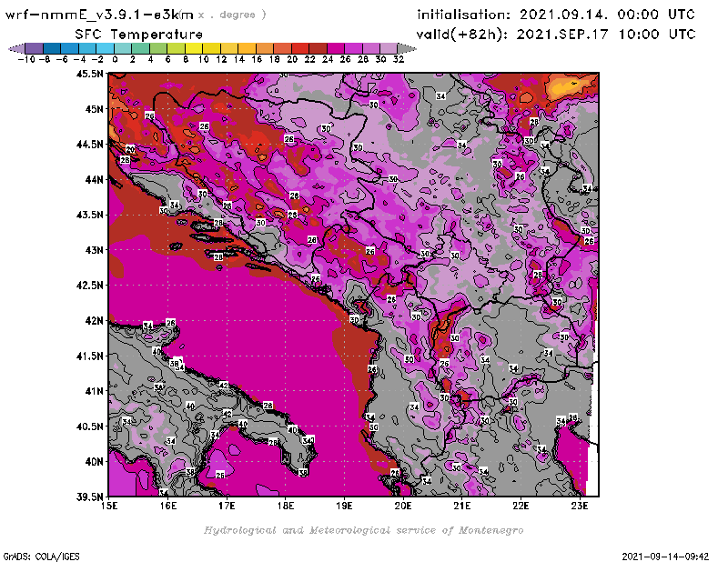Click the 15E longitude label

click(x=109, y=506)
